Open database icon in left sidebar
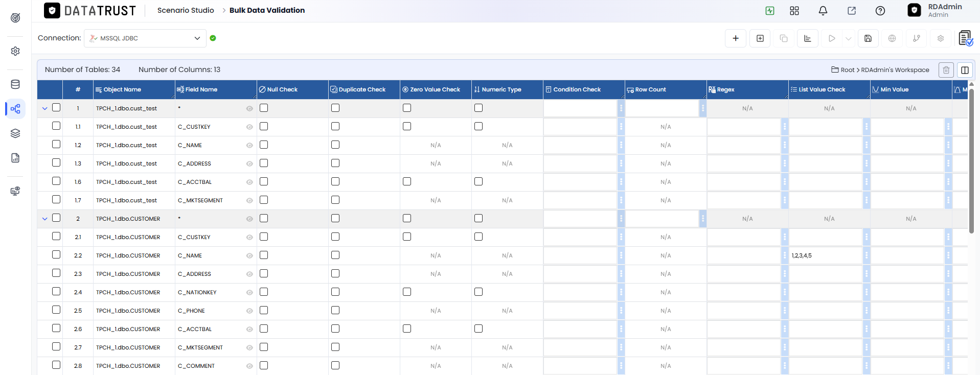This screenshot has width=980, height=375. 15,84
